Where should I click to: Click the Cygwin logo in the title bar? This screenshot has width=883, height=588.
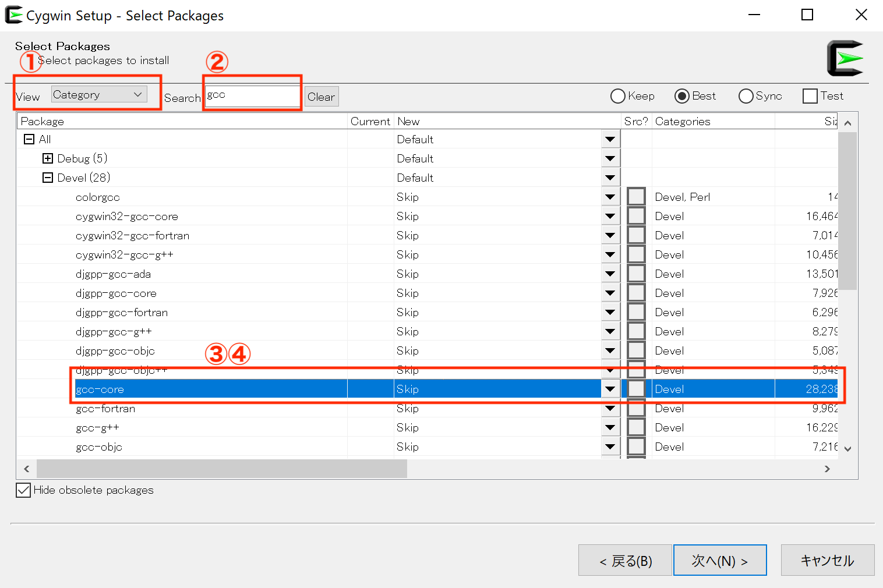click(14, 15)
